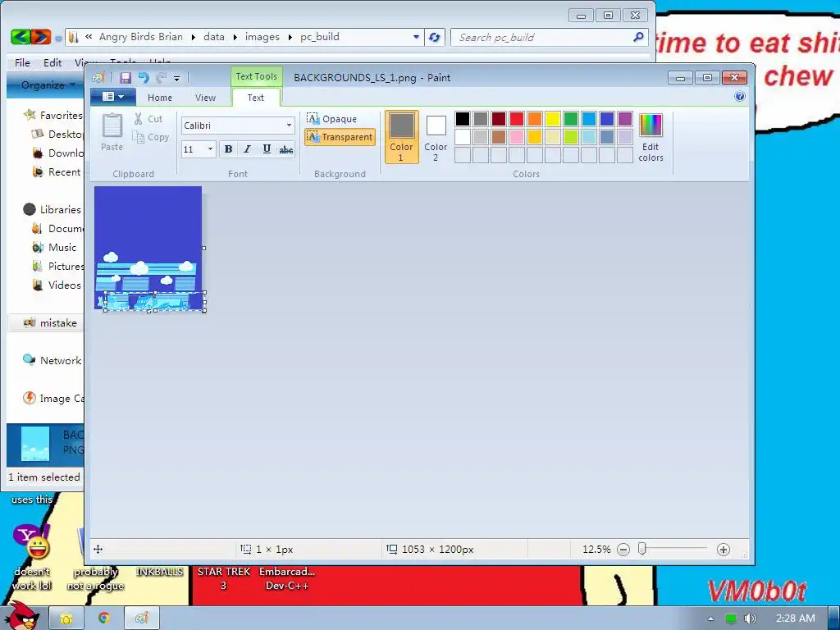Expand the arrow after images breadcrumb
Image resolution: width=840 pixels, height=630 pixels.
[x=290, y=38]
